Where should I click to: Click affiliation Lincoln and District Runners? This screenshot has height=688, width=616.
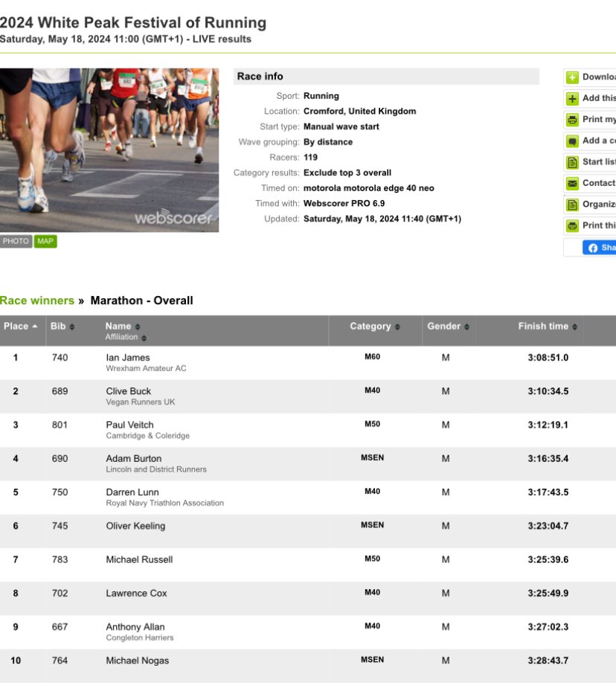(x=155, y=469)
